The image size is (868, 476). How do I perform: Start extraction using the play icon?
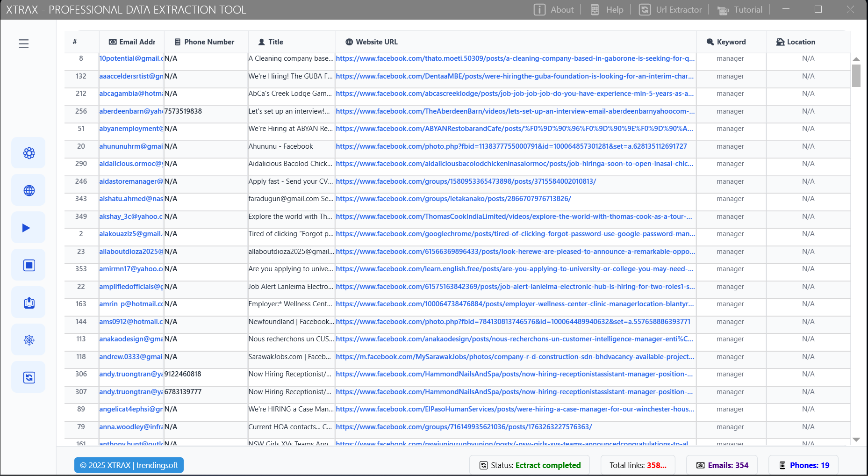pos(29,227)
